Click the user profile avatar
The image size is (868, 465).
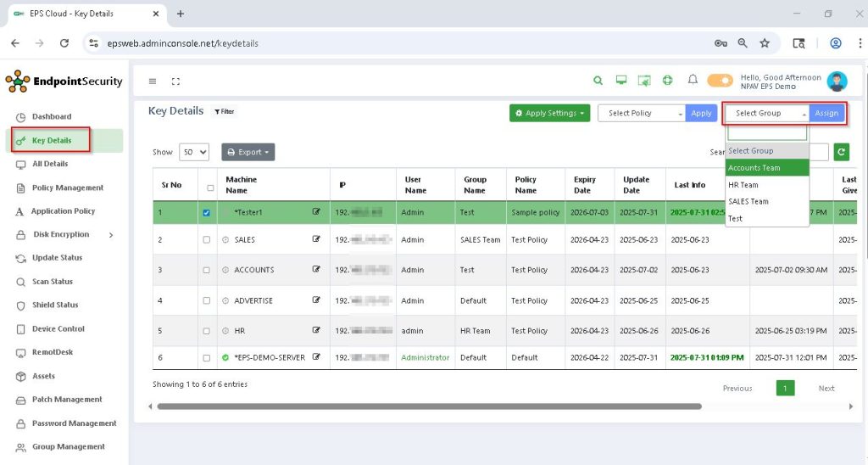click(837, 81)
